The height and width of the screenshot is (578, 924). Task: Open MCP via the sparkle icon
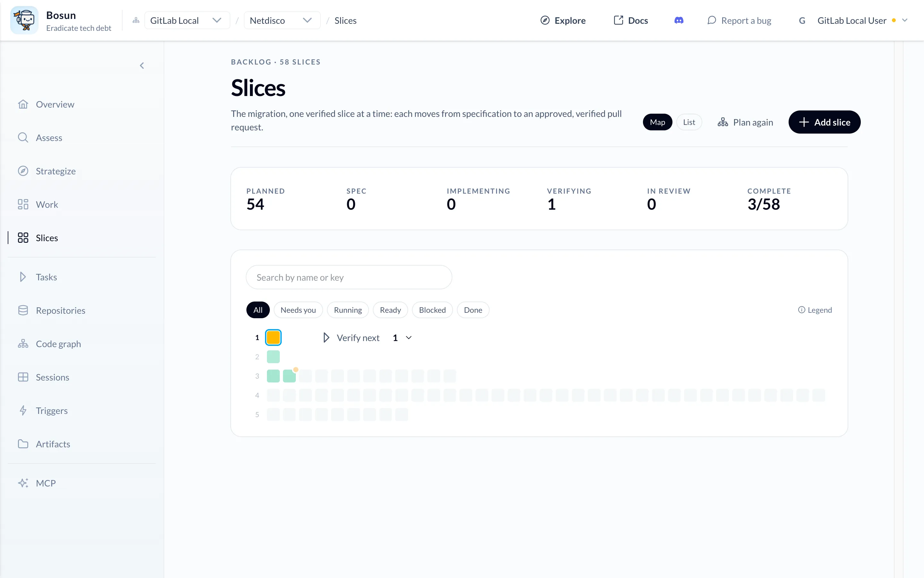(x=23, y=483)
